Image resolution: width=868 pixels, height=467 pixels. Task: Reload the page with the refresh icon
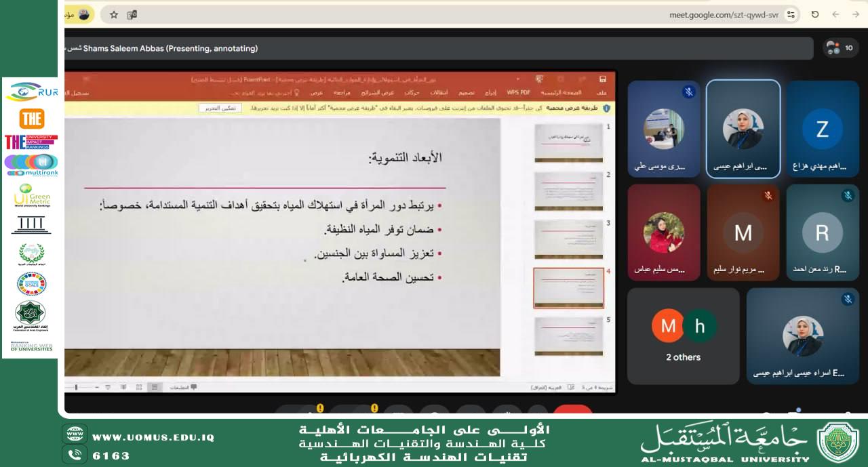(x=815, y=14)
